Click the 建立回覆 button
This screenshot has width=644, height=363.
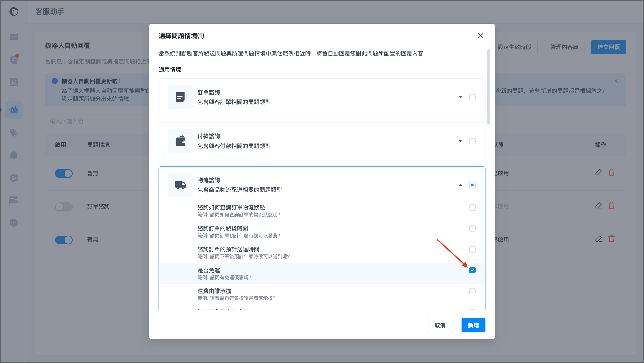tap(608, 47)
